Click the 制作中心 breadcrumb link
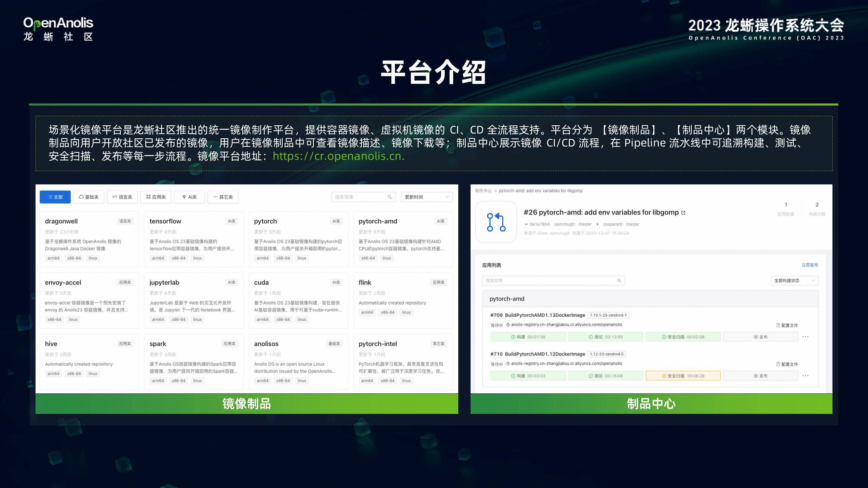This screenshot has height=488, width=868. [483, 191]
